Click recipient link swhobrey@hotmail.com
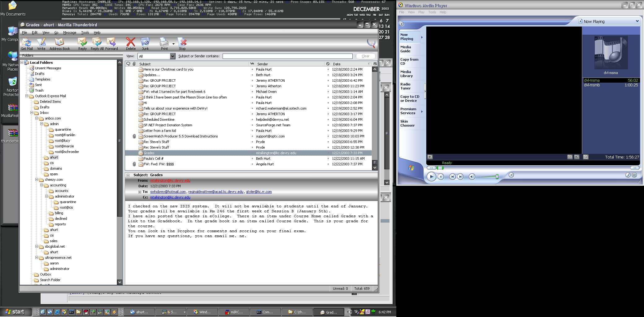 tap(168, 192)
